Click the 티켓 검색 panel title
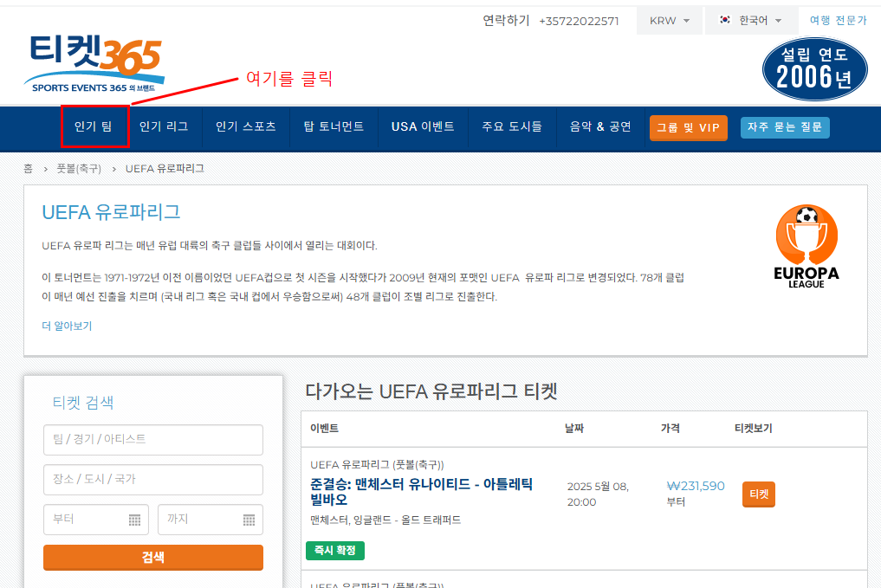881x588 pixels. 83,402
